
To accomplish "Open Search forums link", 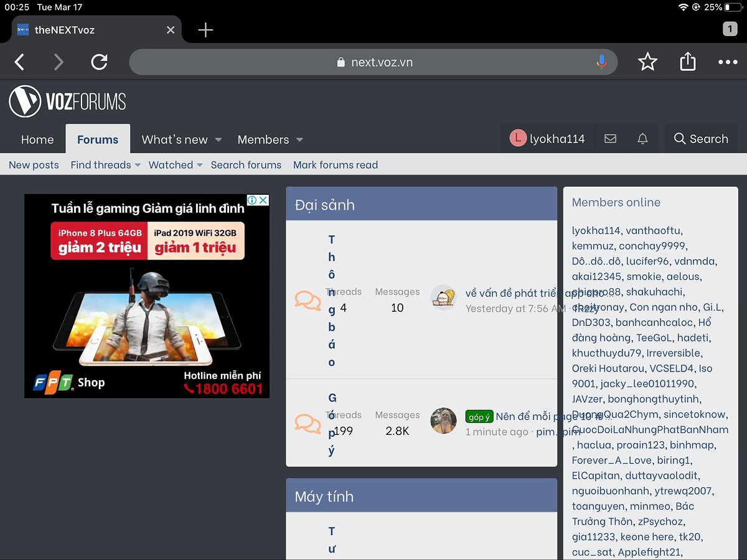I will 246,165.
